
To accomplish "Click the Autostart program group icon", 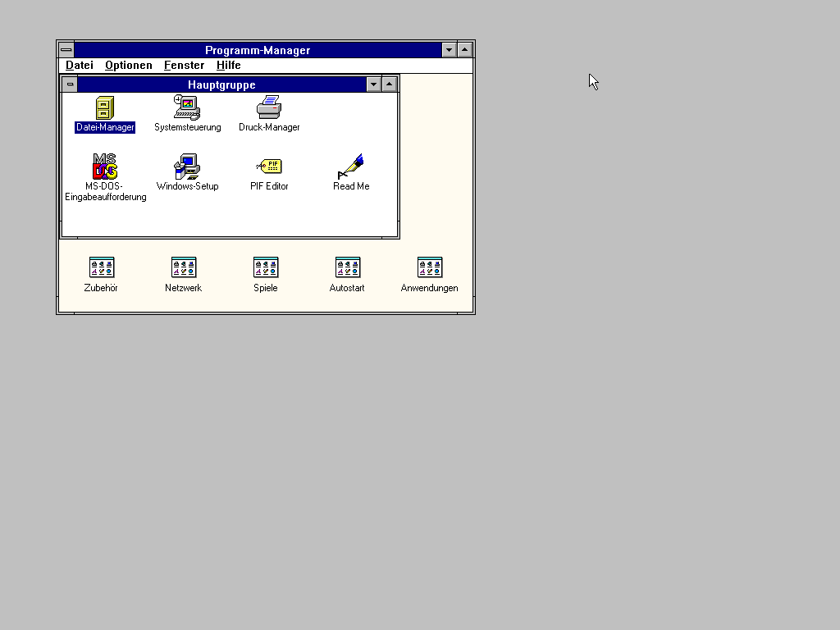I will [348, 267].
